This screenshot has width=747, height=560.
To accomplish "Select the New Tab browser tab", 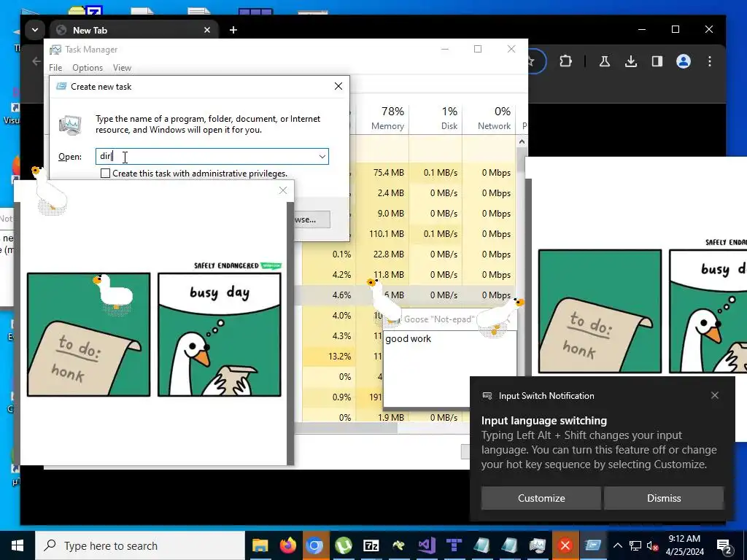I will [x=133, y=30].
